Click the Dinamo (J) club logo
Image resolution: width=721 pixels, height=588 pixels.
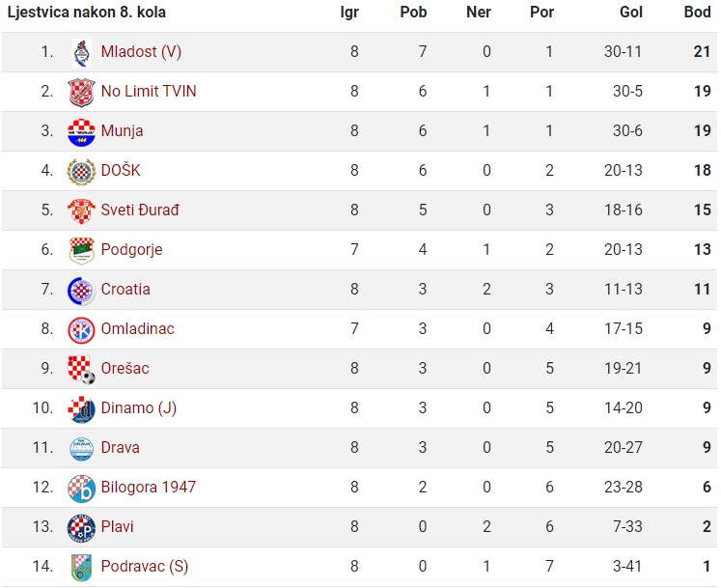coord(81,409)
